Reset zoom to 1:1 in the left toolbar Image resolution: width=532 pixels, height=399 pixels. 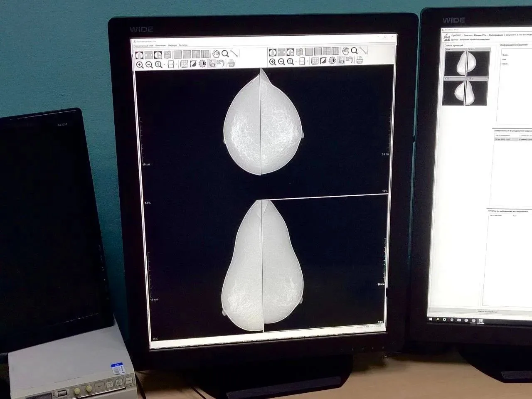159,64
